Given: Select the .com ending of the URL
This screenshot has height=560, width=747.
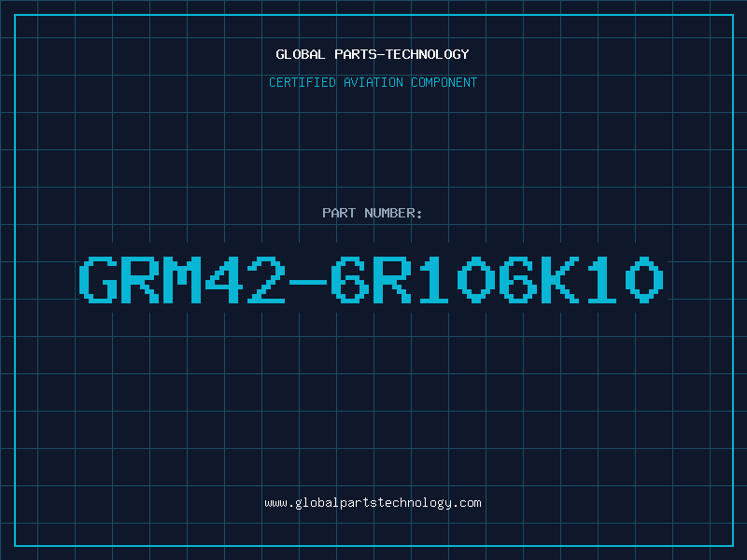Looking at the screenshot, I should tap(466, 503).
